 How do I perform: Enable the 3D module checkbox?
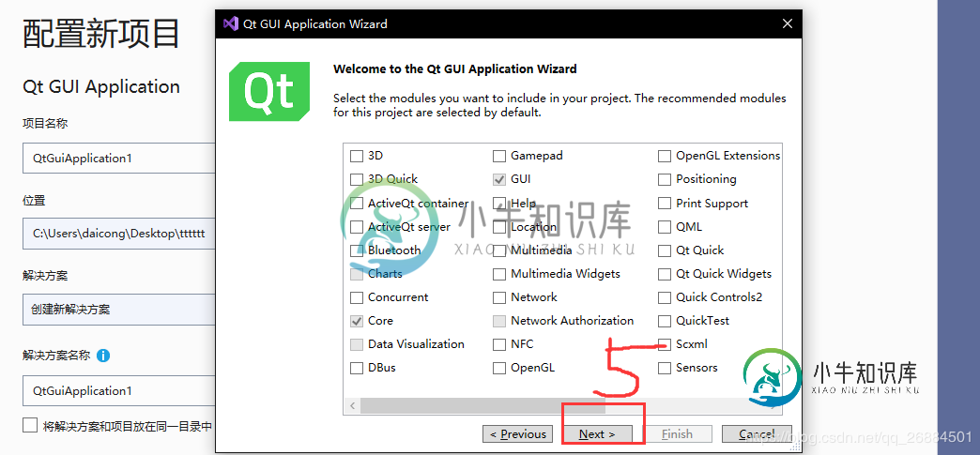(x=357, y=156)
